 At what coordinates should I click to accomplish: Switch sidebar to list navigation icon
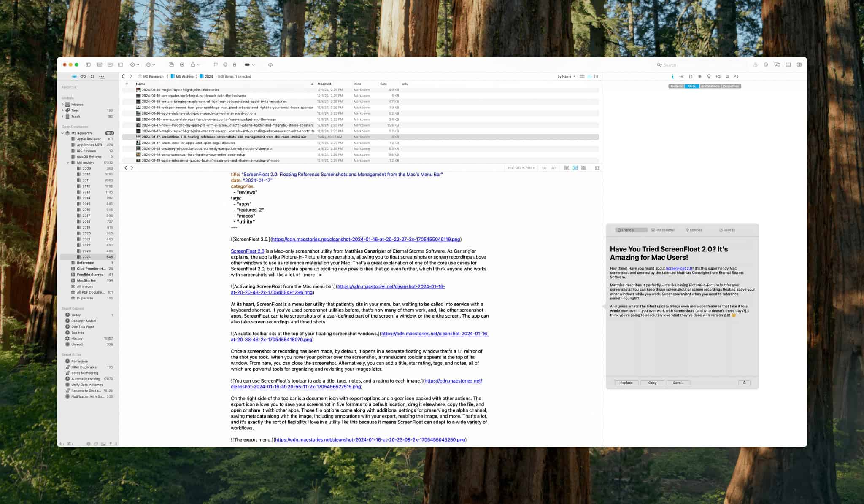point(74,76)
